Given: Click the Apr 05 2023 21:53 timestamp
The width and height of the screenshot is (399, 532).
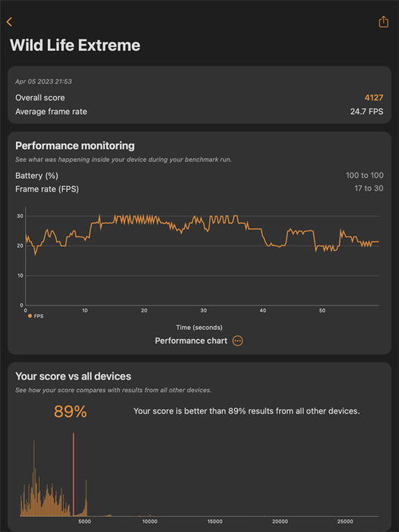Looking at the screenshot, I should 43,81.
